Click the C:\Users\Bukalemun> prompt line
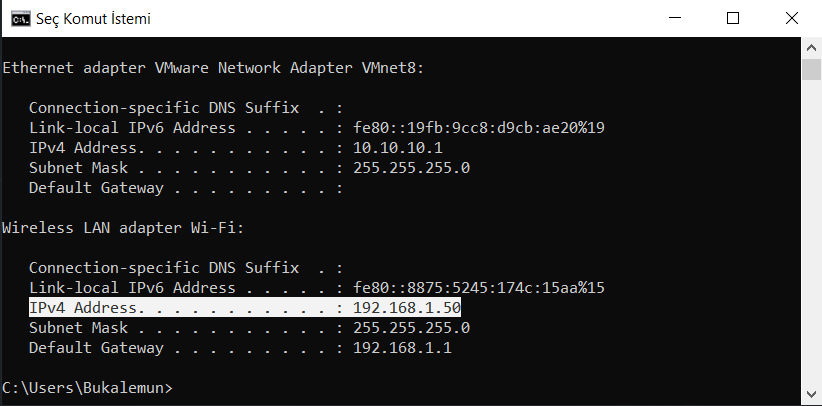 (x=87, y=388)
